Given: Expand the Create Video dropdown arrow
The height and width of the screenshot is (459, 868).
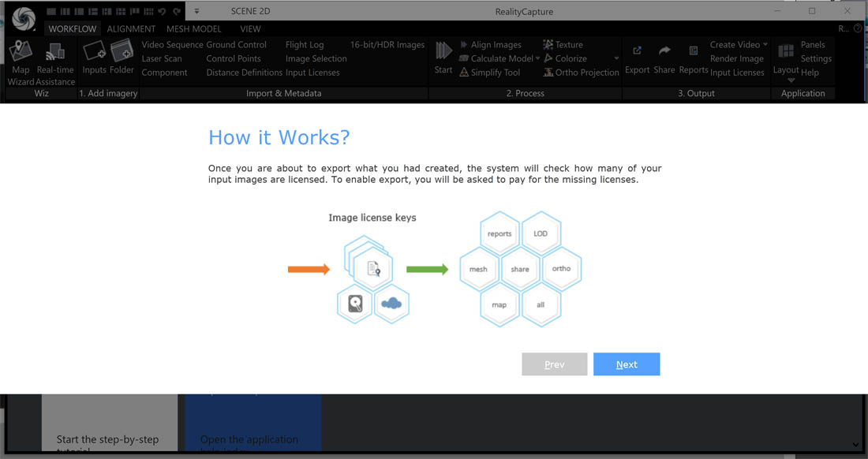Looking at the screenshot, I should point(765,45).
